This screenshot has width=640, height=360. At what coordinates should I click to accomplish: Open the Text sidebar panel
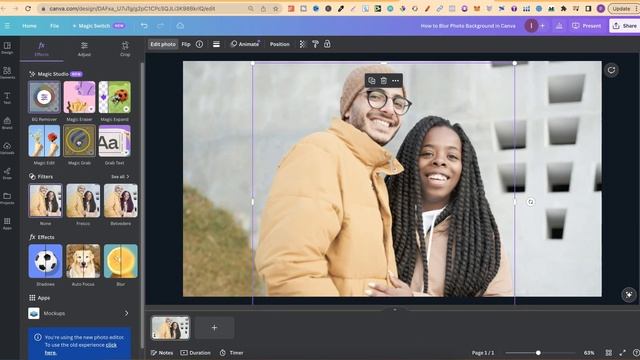[x=7, y=98]
